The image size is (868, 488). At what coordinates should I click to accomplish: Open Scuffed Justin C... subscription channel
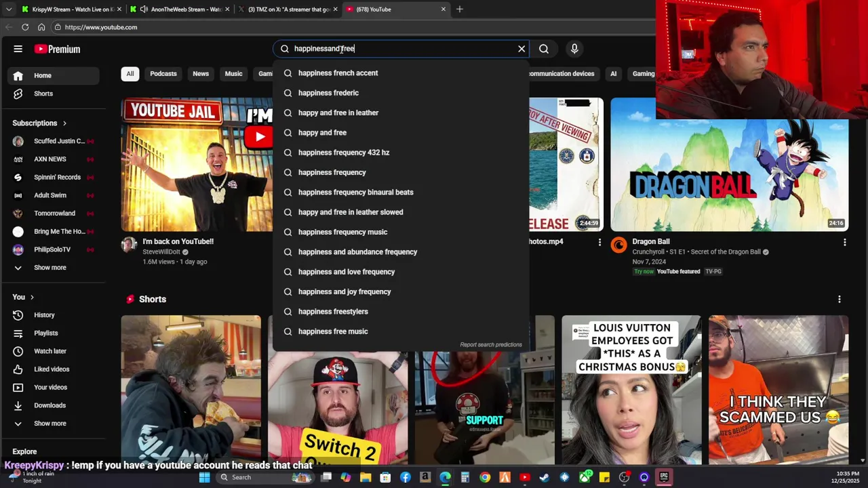(53, 141)
